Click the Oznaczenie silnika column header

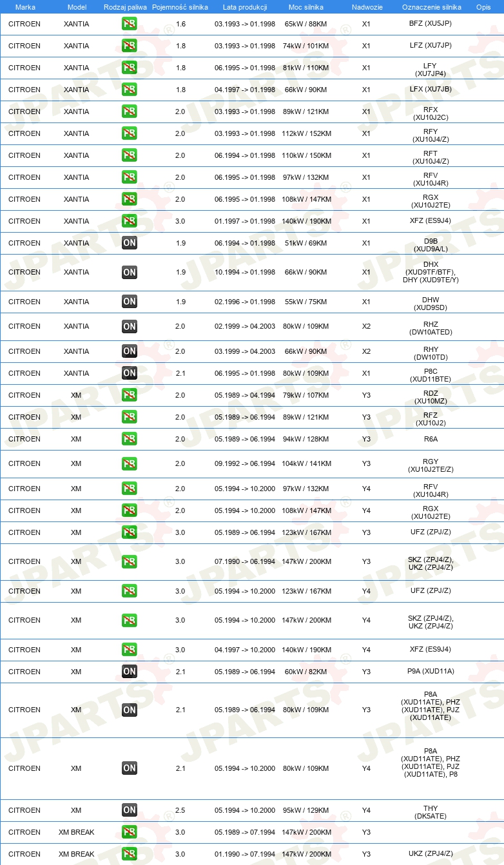coord(431,7)
